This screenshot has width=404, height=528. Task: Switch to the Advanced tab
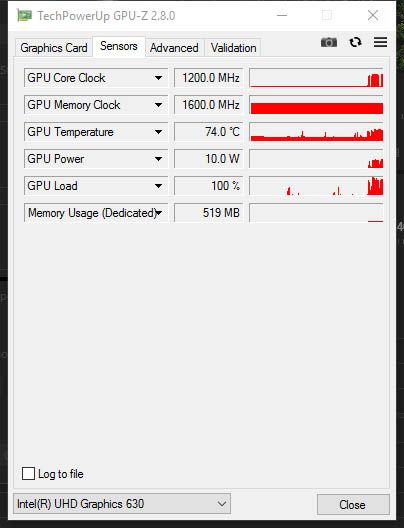tap(174, 48)
